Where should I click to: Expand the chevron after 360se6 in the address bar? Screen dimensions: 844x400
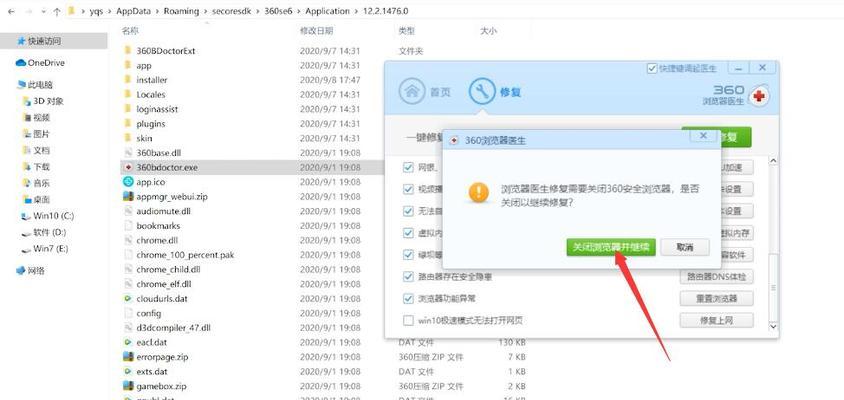pos(299,11)
